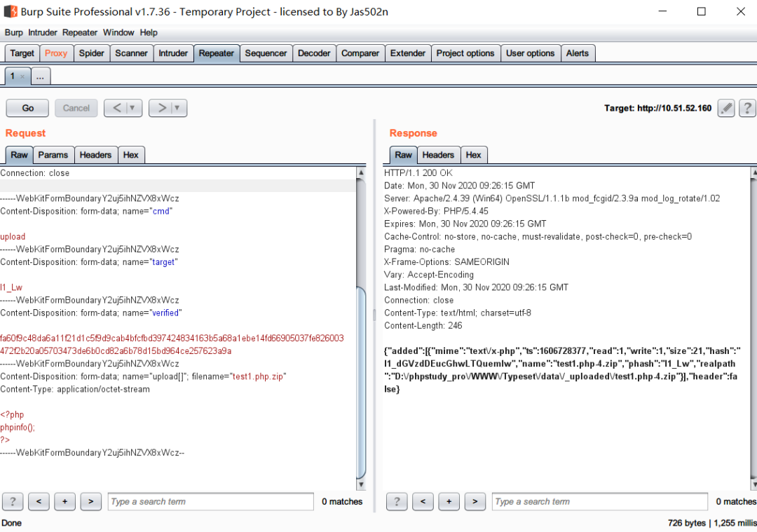Open response search help question icon
The height and width of the screenshot is (532, 757).
tap(397, 502)
